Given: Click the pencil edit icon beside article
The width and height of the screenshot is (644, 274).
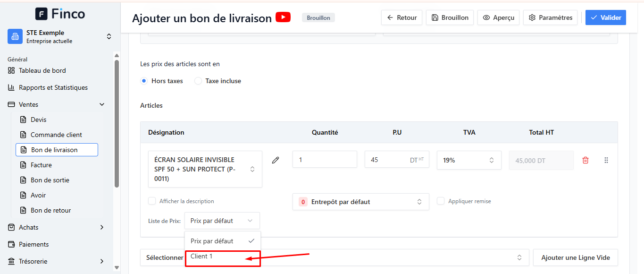Looking at the screenshot, I should 276,160.
